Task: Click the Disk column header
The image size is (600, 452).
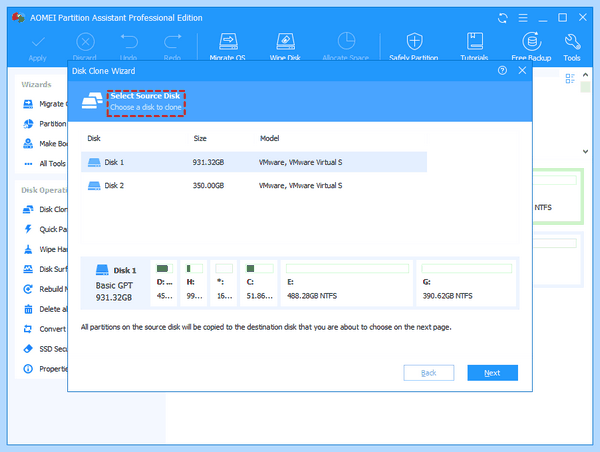Action: pos(94,138)
